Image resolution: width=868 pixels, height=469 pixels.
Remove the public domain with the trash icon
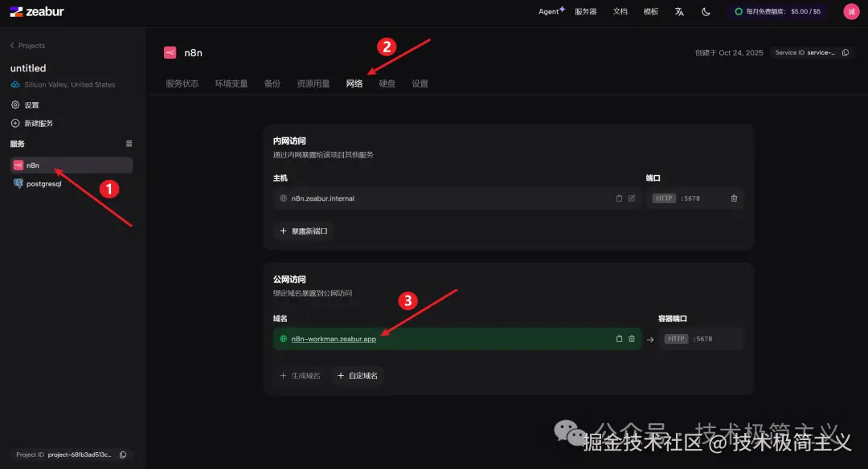(632, 339)
